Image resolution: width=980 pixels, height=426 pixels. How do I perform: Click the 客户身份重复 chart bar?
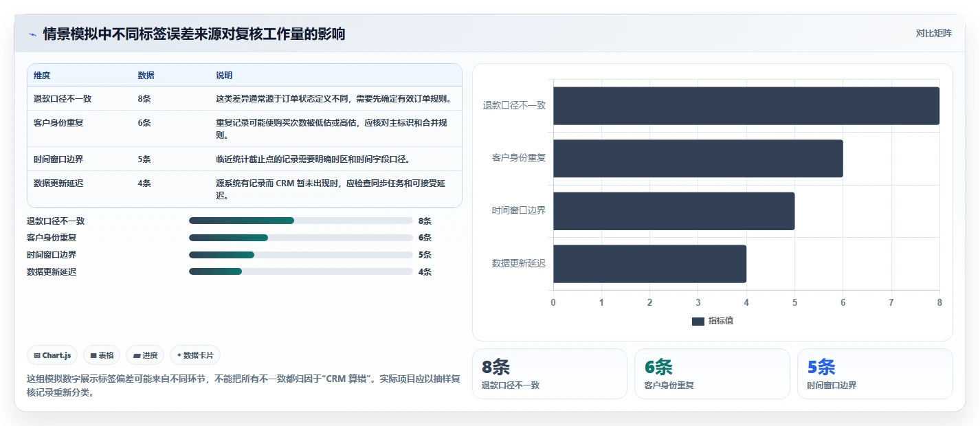[x=698, y=158]
